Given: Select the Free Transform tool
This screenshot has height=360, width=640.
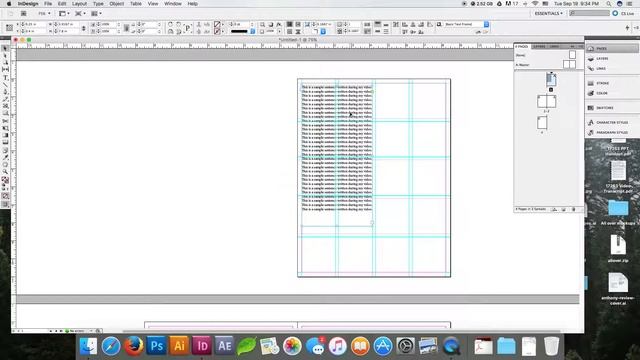Looking at the screenshot, I should pyautogui.click(x=5, y=128).
